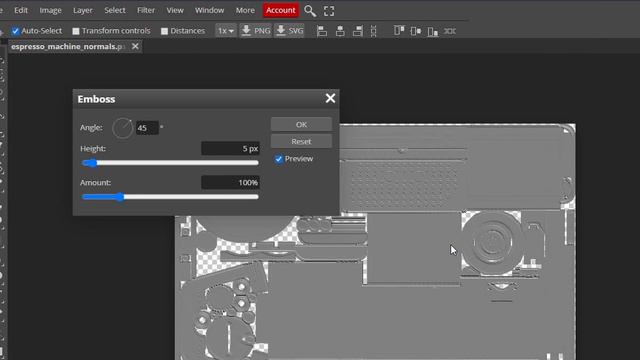Align bottom edges icon

pos(433,31)
